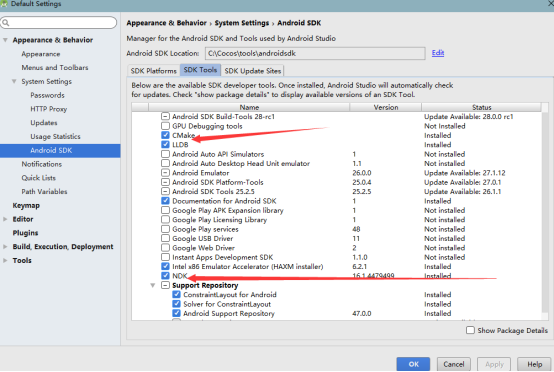This screenshot has height=372, width=554.
Task: Select Passwords in System Settings
Action: (x=47, y=95)
